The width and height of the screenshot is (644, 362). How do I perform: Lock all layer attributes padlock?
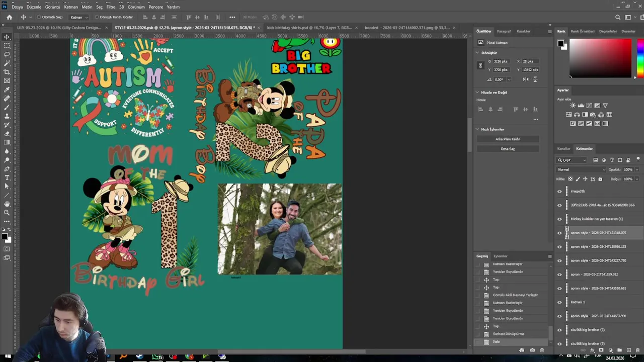600,179
